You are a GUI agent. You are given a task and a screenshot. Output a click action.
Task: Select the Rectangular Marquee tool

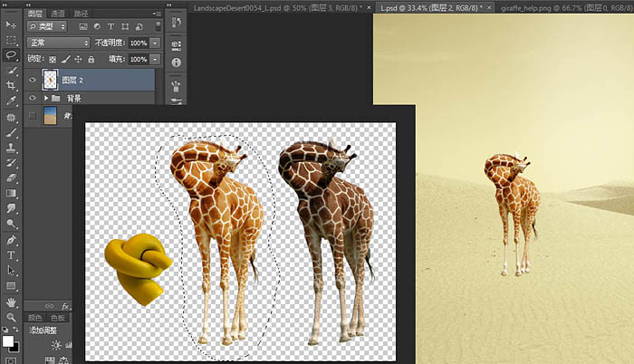tap(12, 40)
